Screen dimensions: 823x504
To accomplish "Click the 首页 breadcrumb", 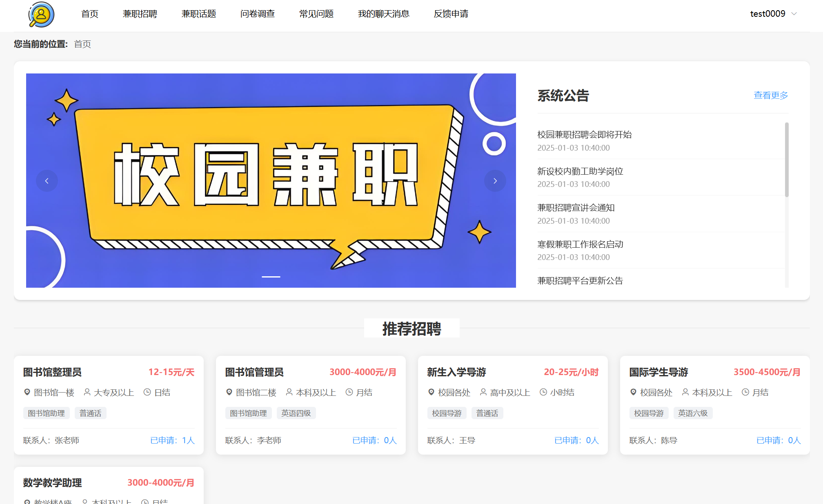I will click(82, 44).
